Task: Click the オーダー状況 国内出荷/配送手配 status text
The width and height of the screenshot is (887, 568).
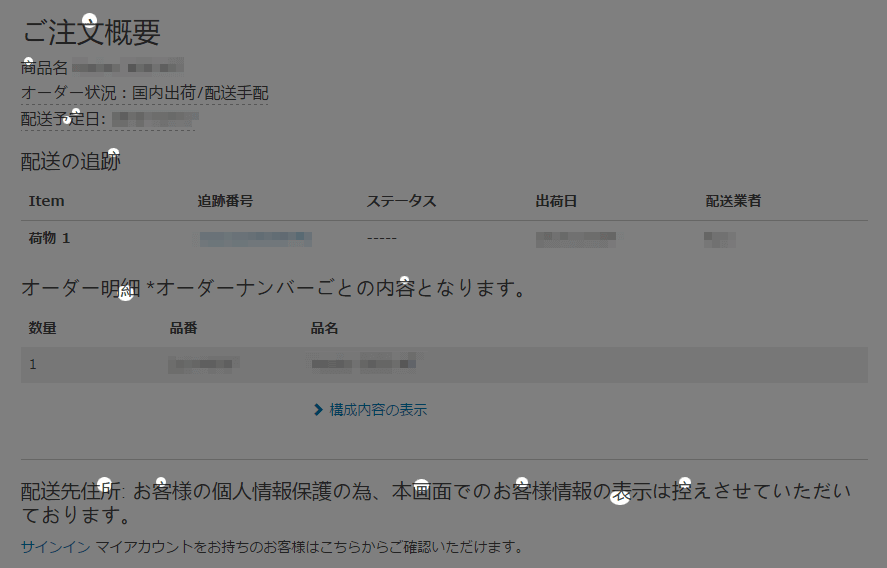Action: pyautogui.click(x=145, y=94)
